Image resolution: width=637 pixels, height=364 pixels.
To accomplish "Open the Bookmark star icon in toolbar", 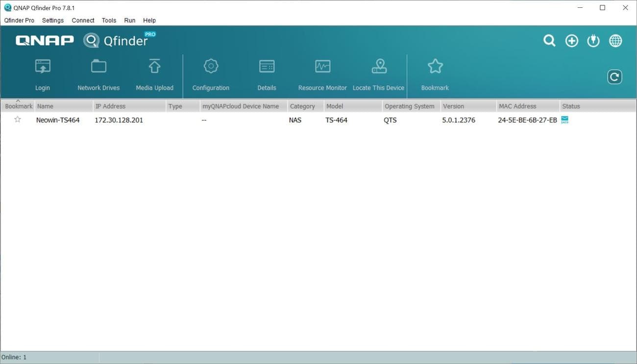I will point(435,73).
